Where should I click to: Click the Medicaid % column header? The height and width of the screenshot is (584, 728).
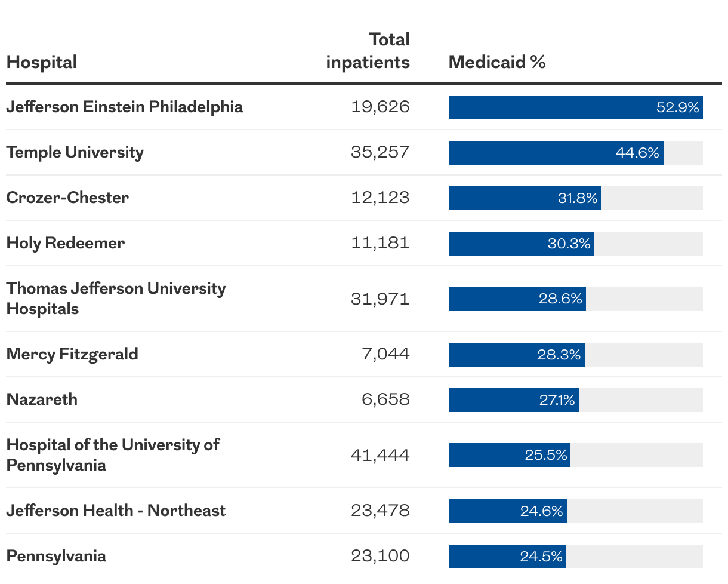point(497,62)
